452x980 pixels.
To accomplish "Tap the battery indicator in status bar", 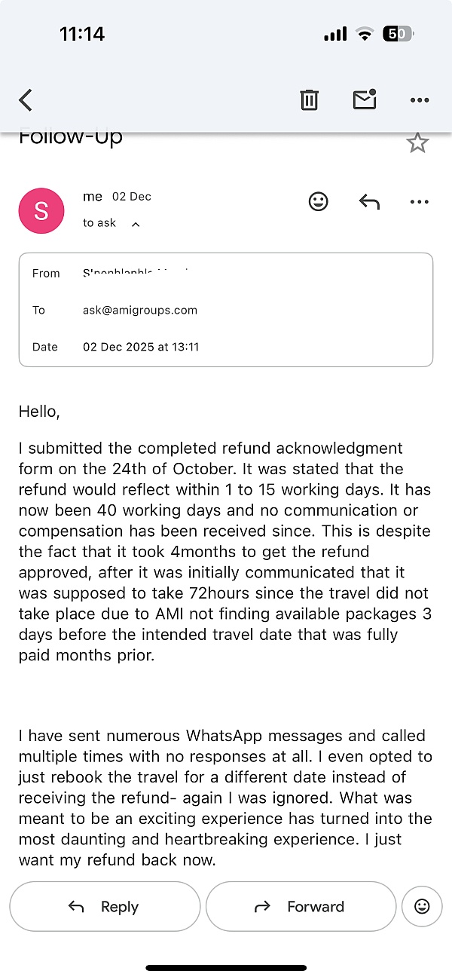I will (397, 34).
